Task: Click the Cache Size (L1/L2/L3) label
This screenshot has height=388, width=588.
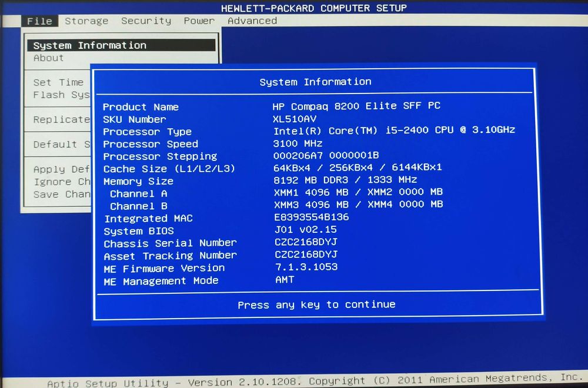Action: pos(169,169)
